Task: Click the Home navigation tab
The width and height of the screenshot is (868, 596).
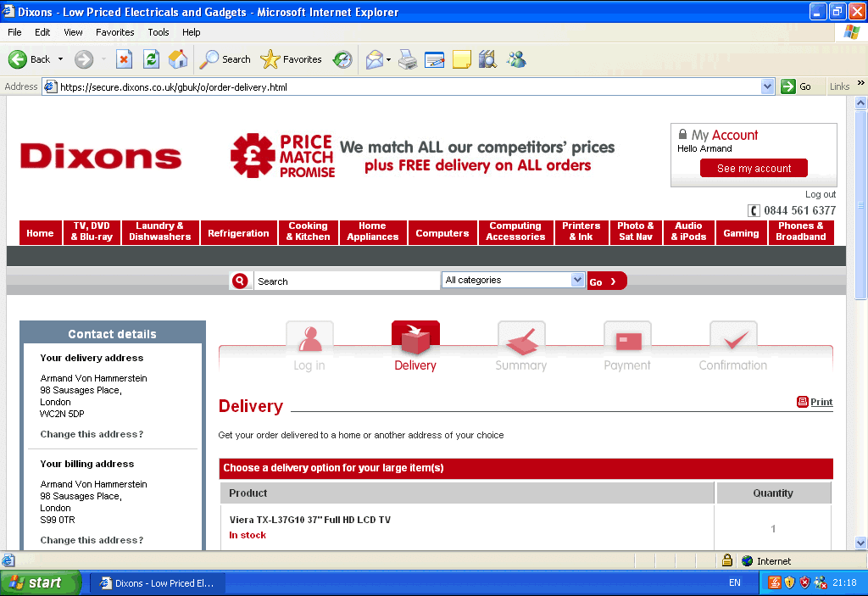Action: pyautogui.click(x=40, y=232)
